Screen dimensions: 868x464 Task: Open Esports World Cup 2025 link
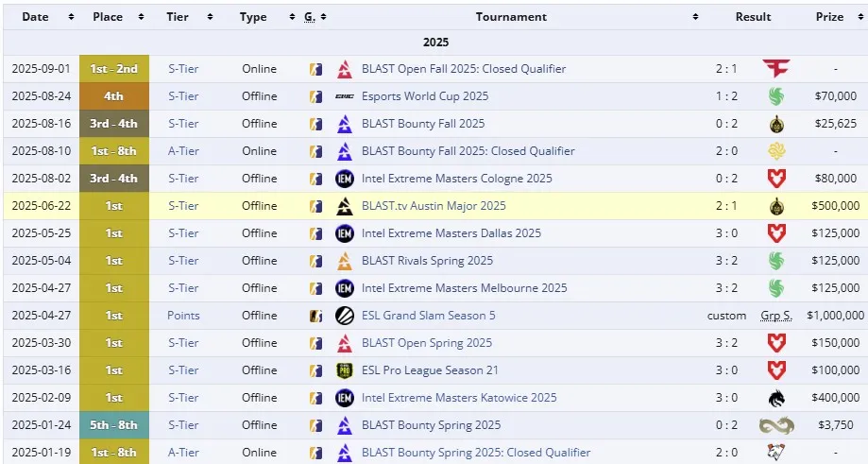(x=425, y=96)
